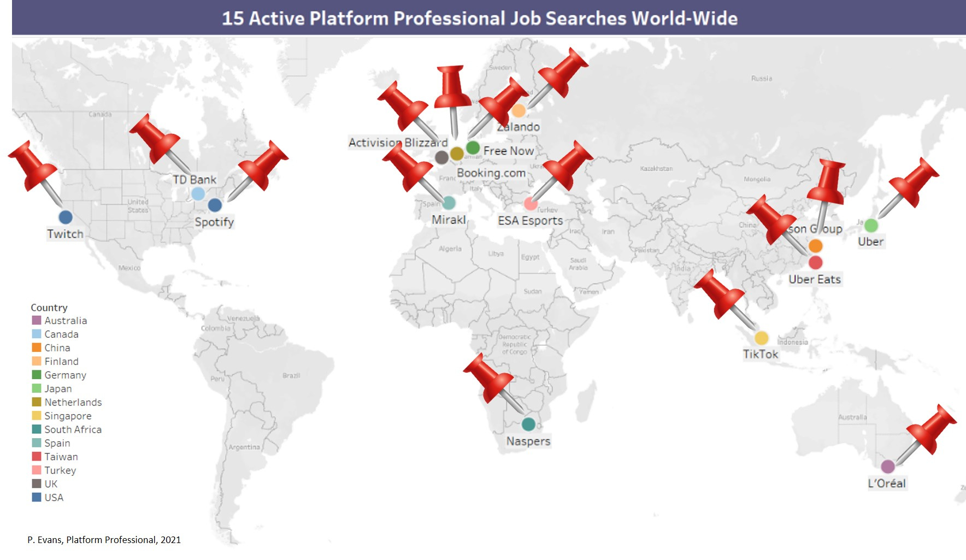The width and height of the screenshot is (966, 560).
Task: Click the dark blue Spotify marker dot
Action: (215, 205)
